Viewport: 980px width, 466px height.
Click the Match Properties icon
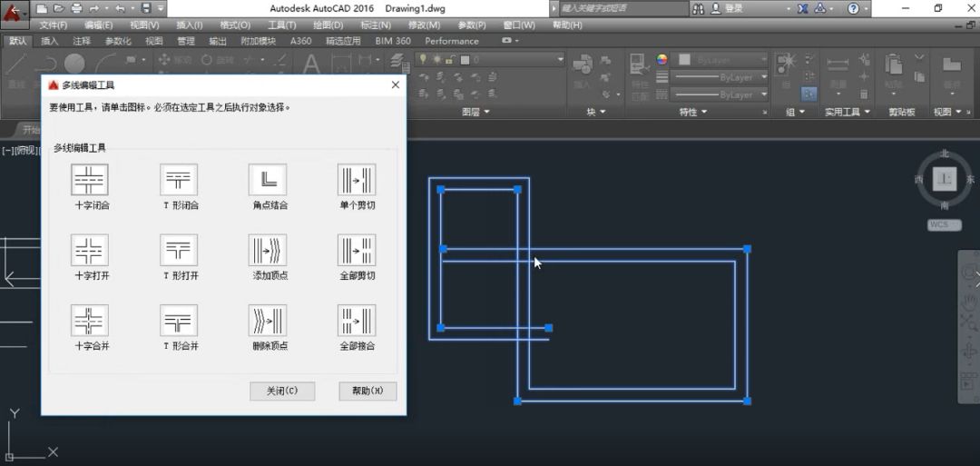(640, 64)
